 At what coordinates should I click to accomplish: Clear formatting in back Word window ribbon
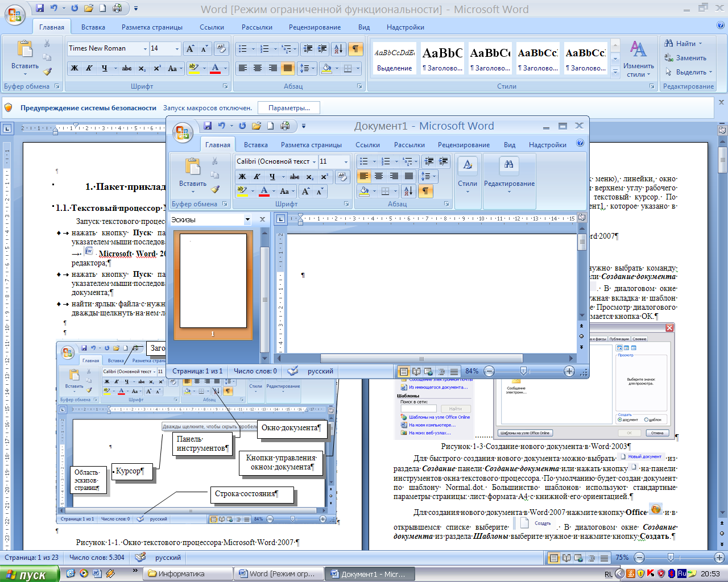click(x=221, y=49)
